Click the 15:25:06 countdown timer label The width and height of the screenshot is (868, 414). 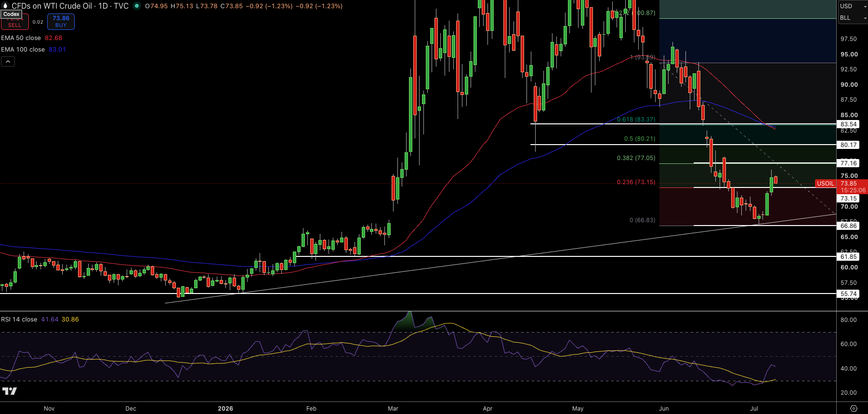click(x=853, y=190)
